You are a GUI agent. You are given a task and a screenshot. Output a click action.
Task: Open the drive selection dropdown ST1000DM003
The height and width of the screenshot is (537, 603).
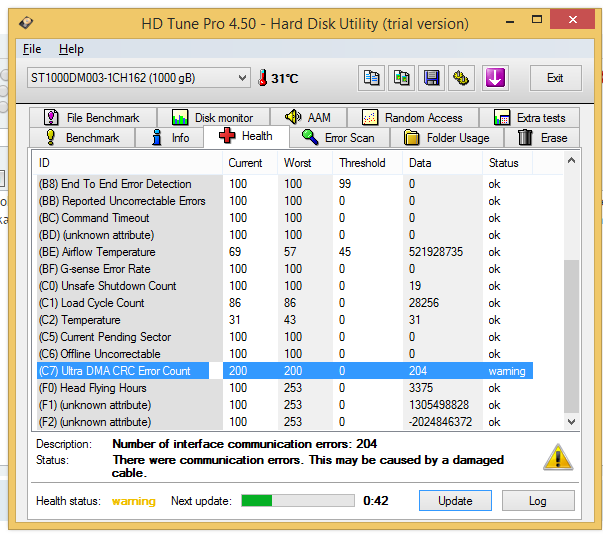(139, 78)
